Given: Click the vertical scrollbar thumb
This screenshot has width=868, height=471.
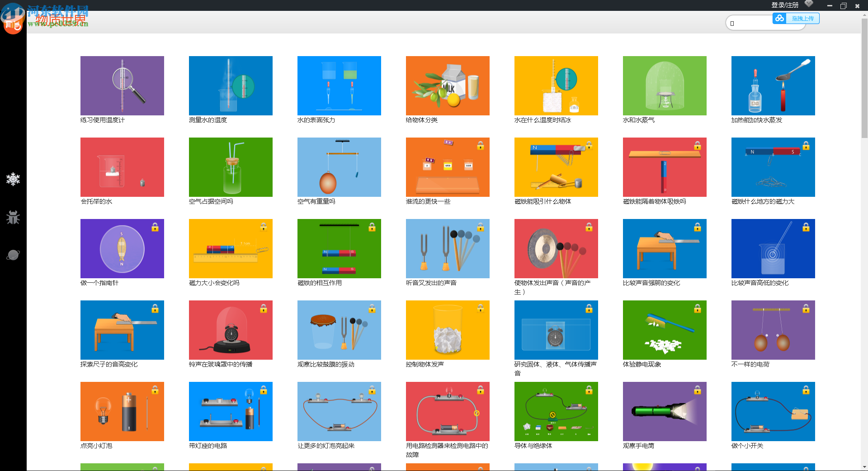Looking at the screenshot, I should (x=864, y=78).
